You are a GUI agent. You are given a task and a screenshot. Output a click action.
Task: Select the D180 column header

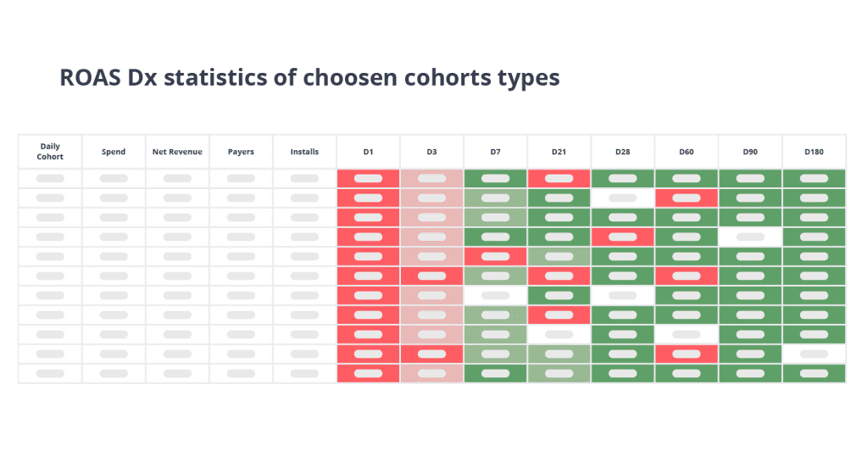(814, 152)
